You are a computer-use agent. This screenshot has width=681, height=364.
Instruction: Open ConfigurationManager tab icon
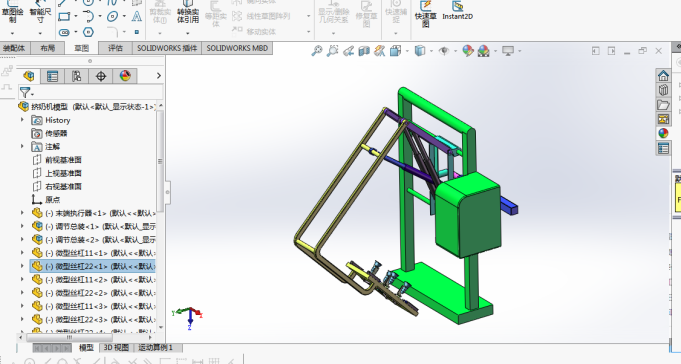click(77, 76)
